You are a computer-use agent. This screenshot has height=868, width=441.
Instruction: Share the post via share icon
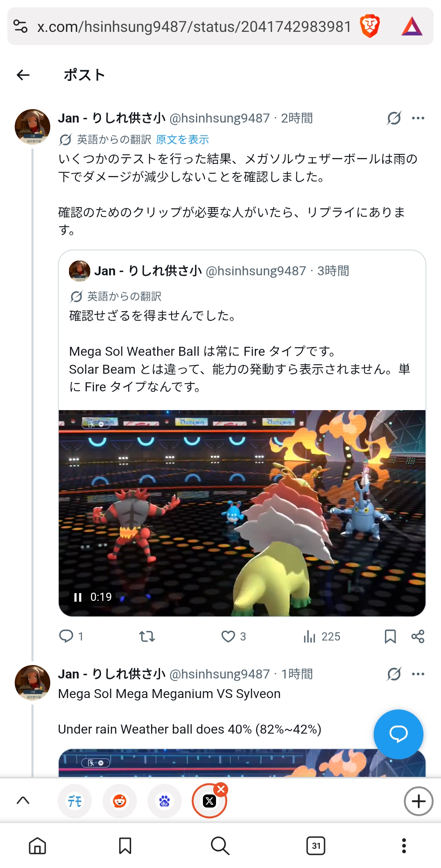(x=418, y=636)
